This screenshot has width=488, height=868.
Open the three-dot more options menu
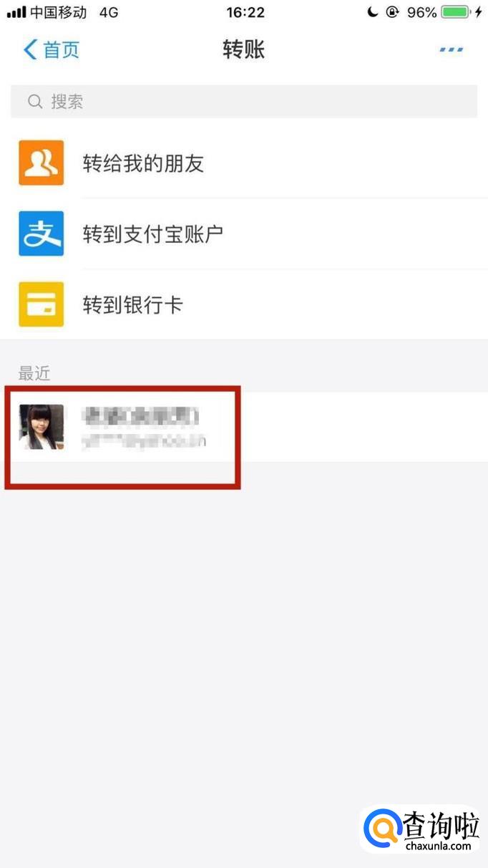pos(451,49)
